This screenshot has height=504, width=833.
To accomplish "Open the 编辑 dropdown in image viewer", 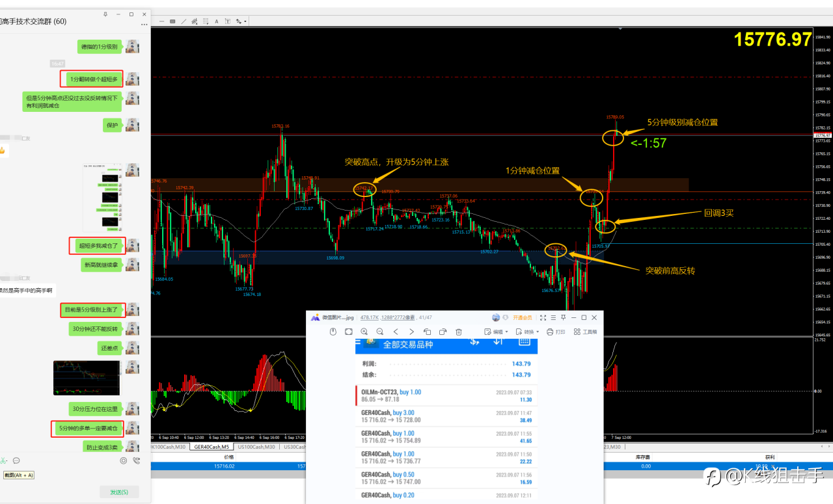I will tap(496, 332).
